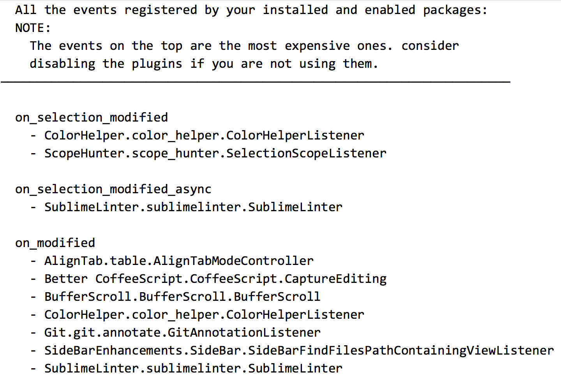Click SublimeLinter entry under on_selection_modified_async
The image size is (561, 392).
tap(193, 207)
